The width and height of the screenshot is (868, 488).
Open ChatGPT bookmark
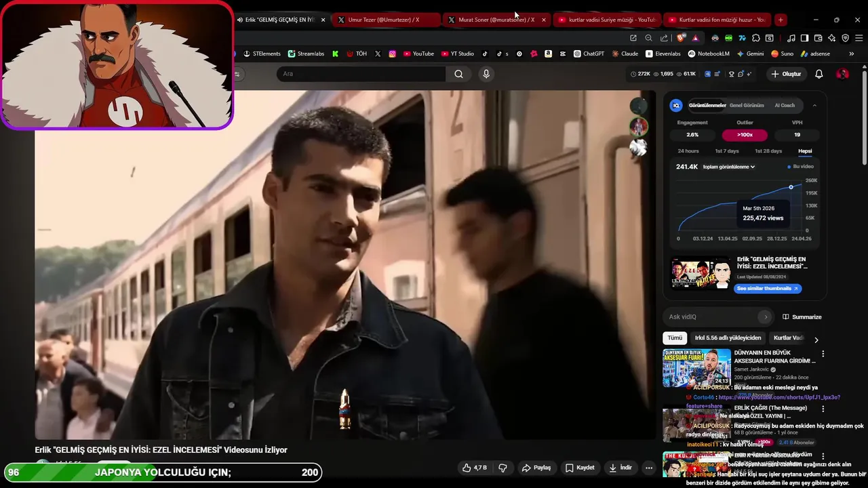tap(589, 54)
